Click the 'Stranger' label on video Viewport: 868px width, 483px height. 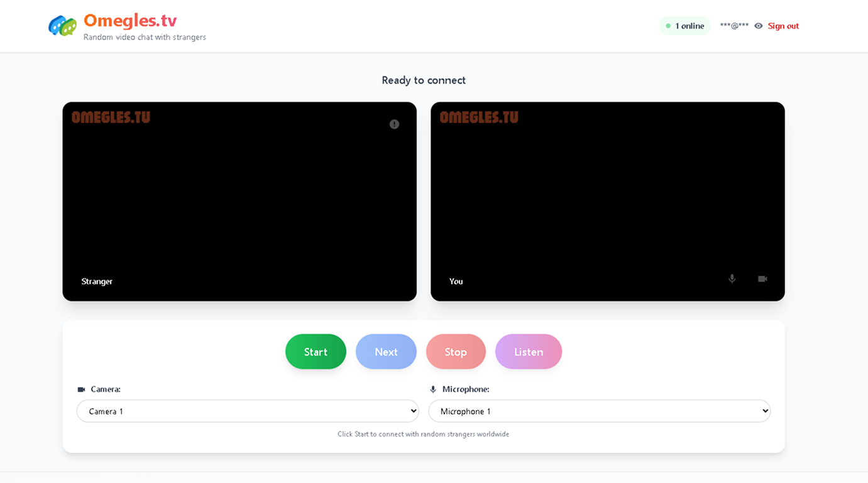click(x=97, y=281)
